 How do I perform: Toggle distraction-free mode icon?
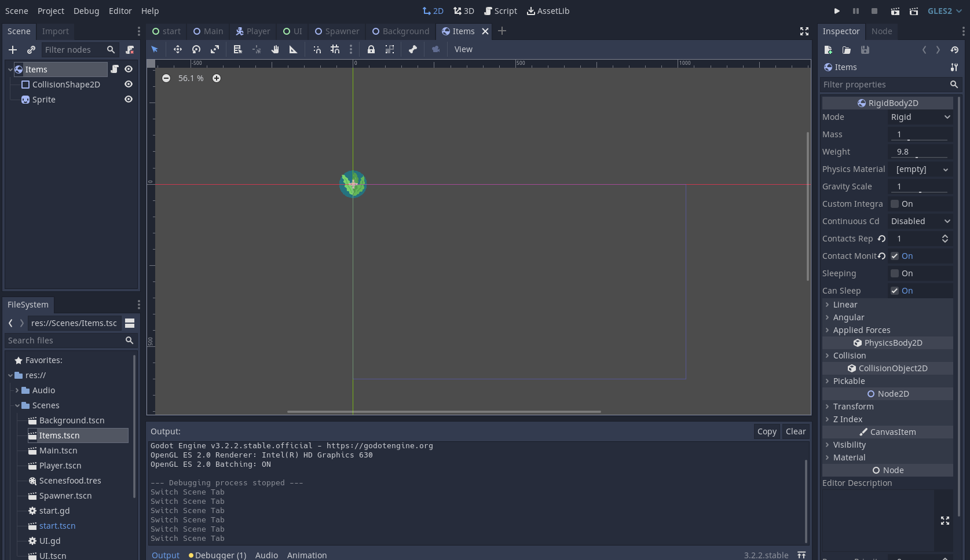pyautogui.click(x=804, y=31)
